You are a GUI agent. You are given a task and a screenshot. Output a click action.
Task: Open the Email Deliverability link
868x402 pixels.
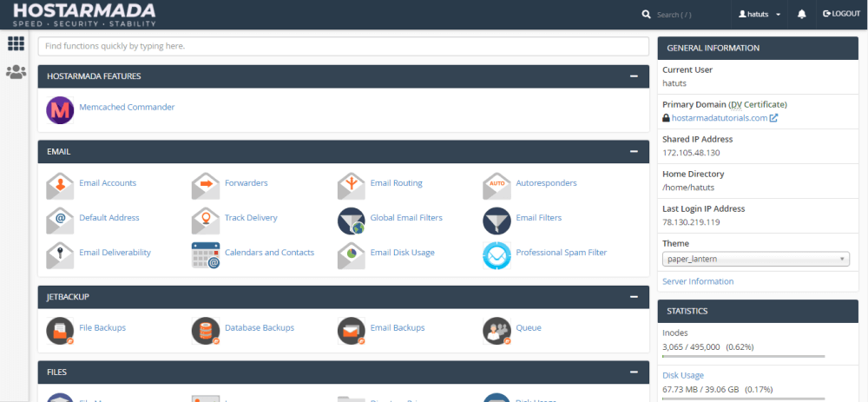coord(115,252)
